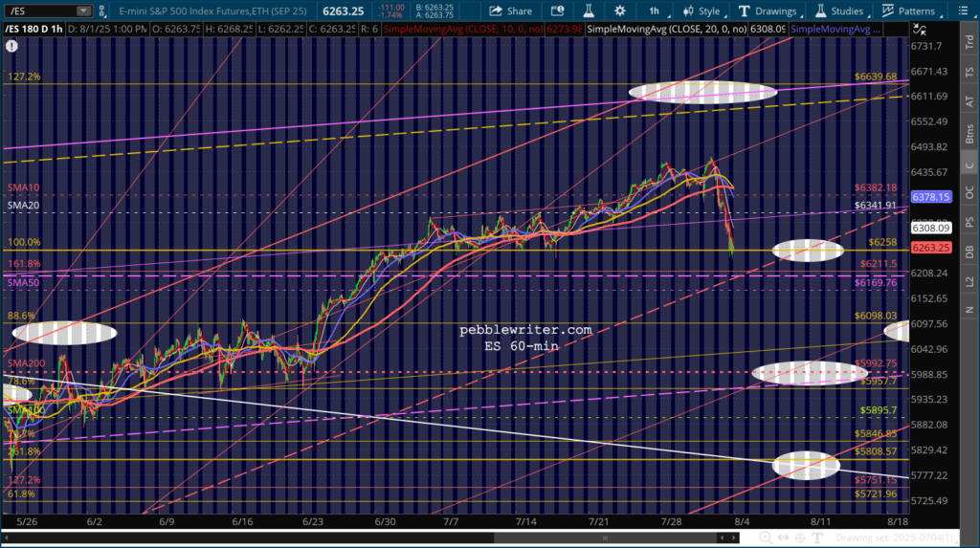
Task: Open the AT sidebar tab
Action: click(x=969, y=101)
